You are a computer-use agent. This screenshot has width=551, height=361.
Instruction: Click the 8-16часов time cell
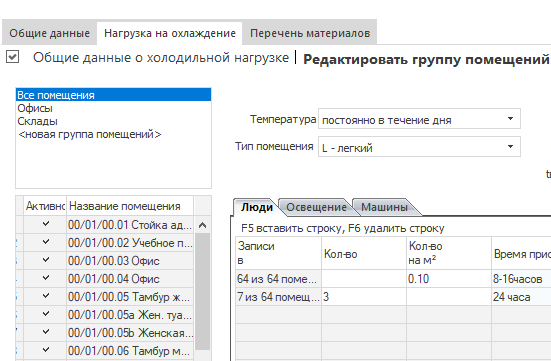[521, 279]
